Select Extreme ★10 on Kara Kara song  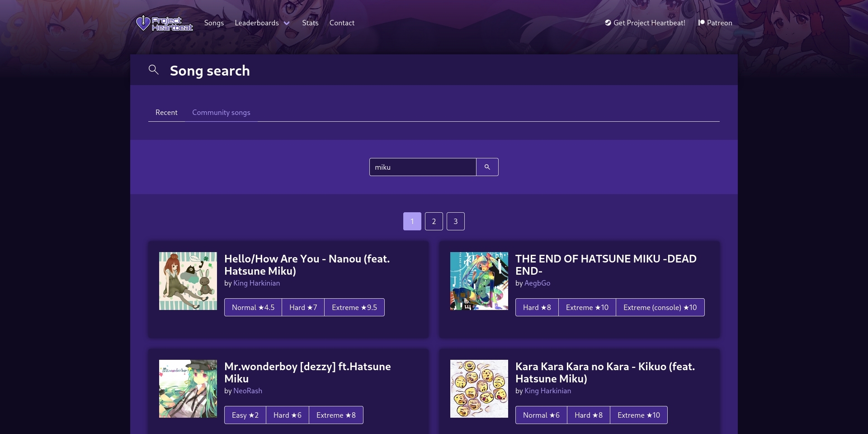(639, 415)
